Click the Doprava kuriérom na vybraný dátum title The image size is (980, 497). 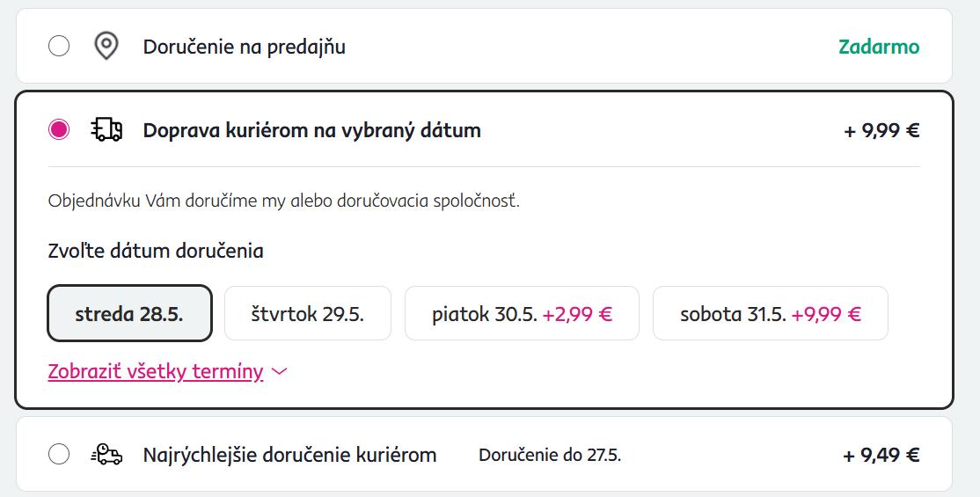[x=311, y=131]
